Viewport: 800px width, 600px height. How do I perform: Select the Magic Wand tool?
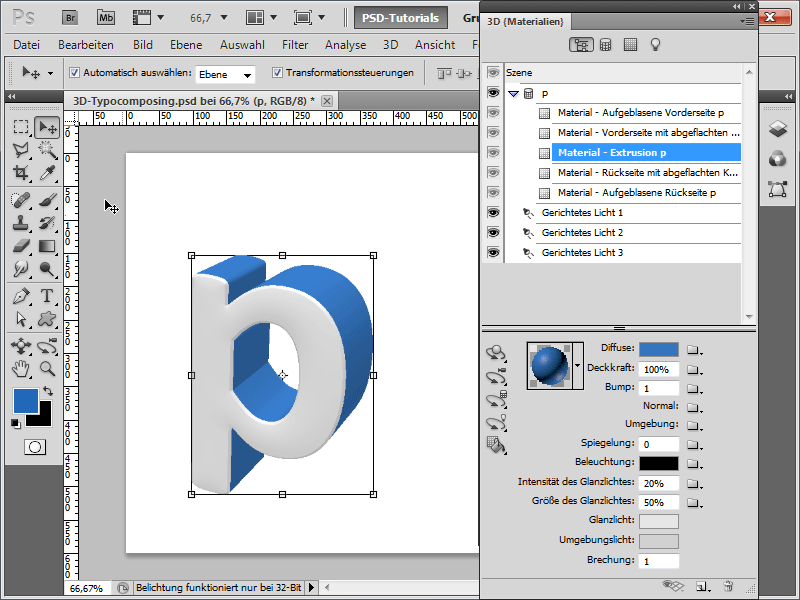tap(46, 150)
